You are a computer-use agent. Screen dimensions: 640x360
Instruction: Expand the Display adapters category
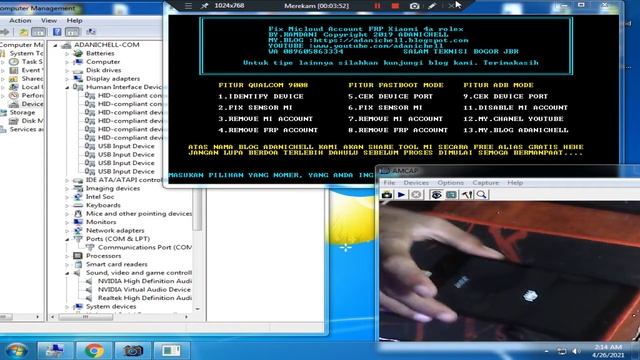click(67, 79)
